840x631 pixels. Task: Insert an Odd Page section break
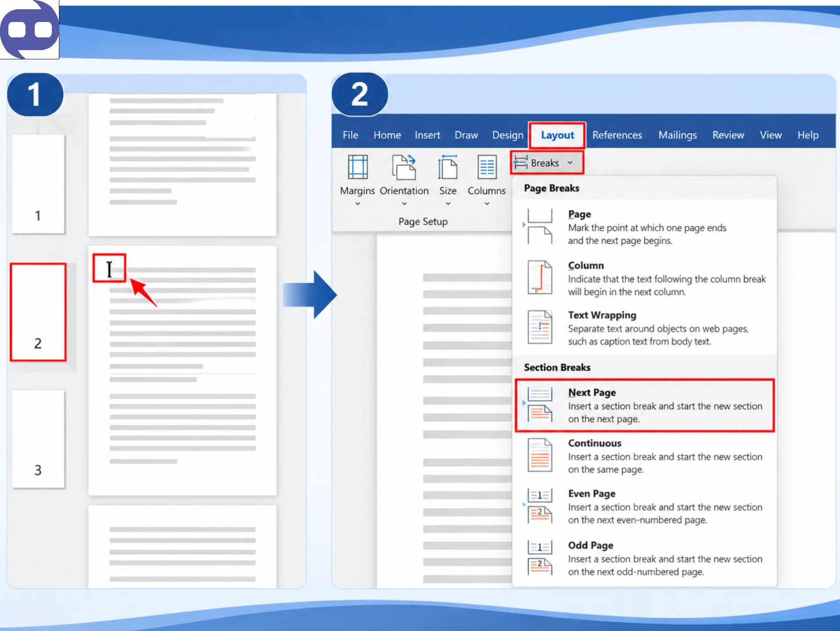[644, 558]
